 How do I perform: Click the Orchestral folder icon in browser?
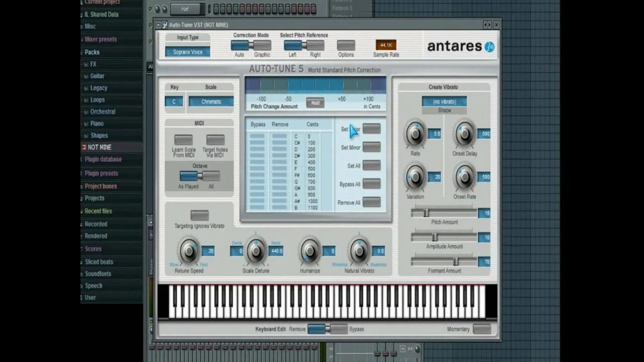click(86, 112)
